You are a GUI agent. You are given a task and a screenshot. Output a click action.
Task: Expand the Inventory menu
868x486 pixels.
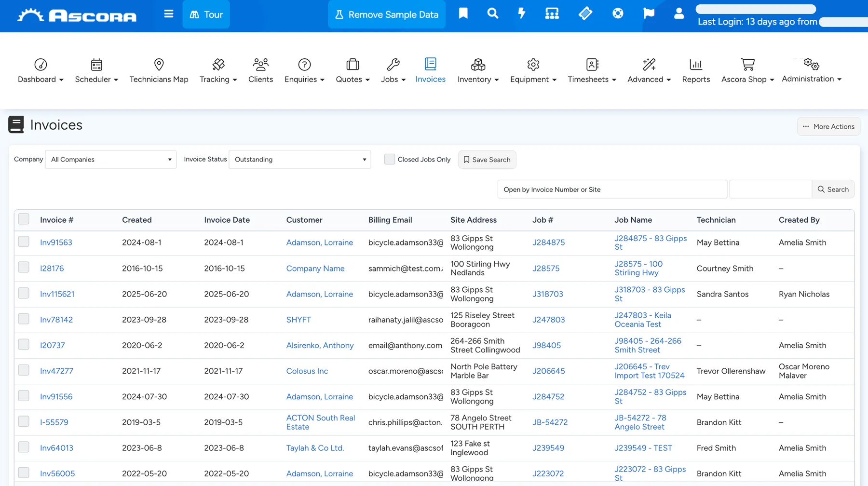tap(478, 70)
